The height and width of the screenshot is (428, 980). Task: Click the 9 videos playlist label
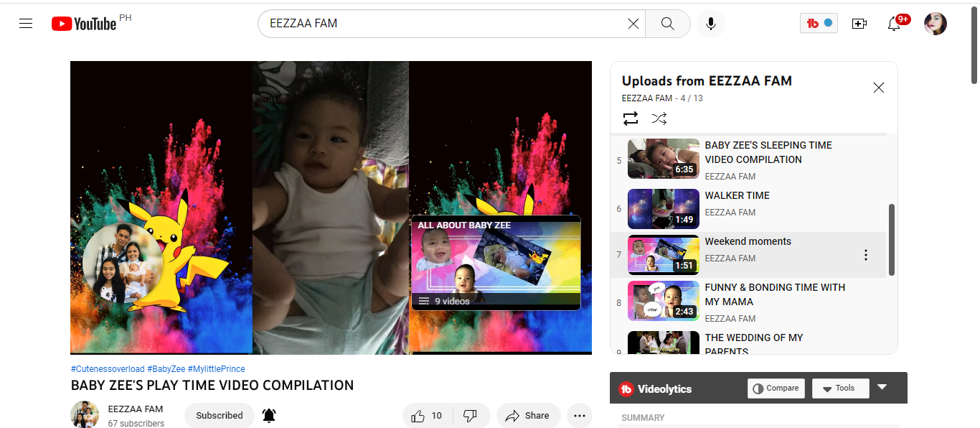coord(452,302)
